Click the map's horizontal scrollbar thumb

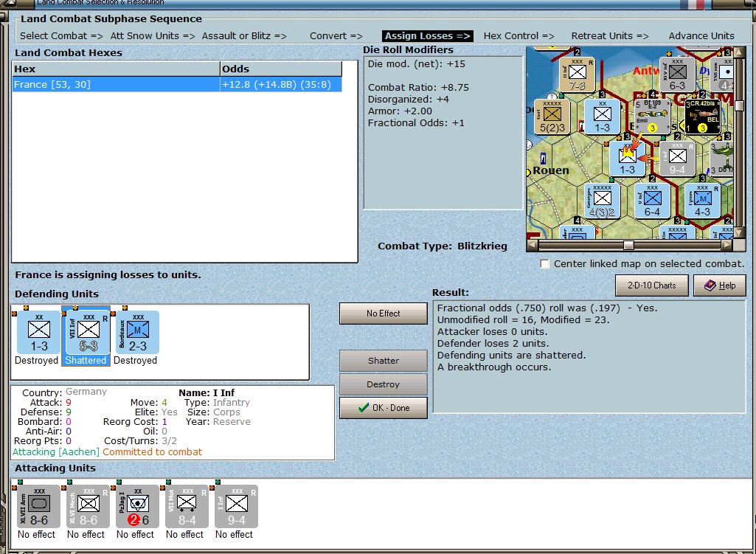click(628, 245)
